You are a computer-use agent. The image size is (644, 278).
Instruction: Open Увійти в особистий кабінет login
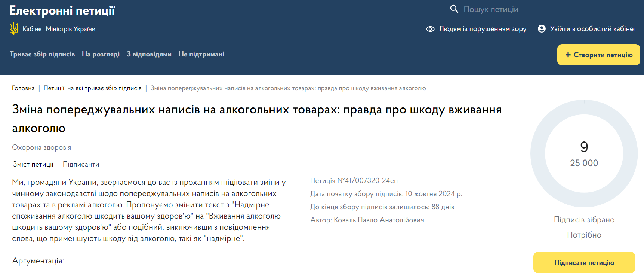coord(593,29)
